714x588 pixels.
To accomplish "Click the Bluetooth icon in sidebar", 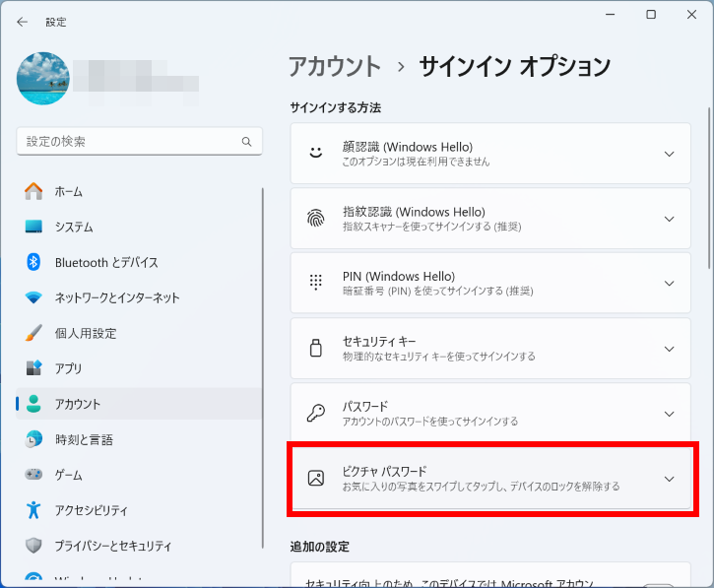I will coord(33,262).
